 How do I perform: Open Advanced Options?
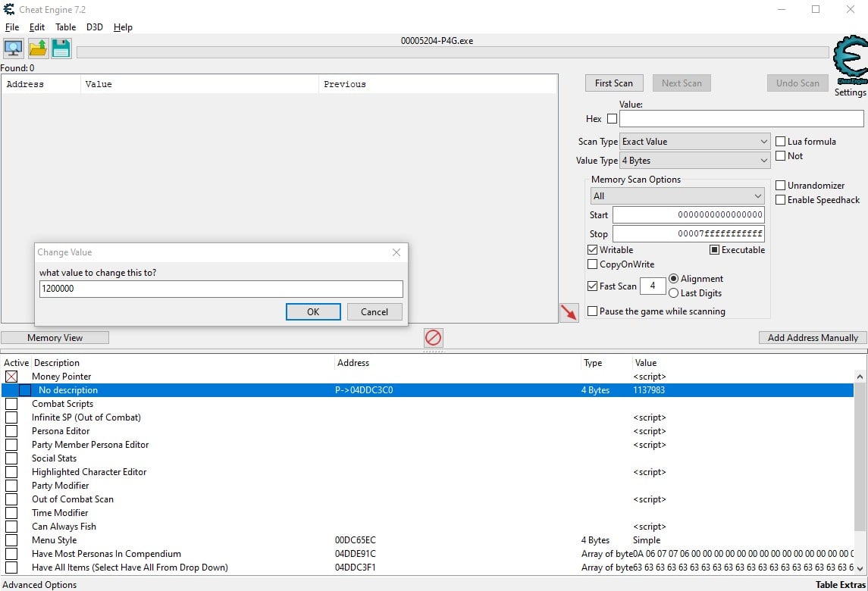click(40, 584)
